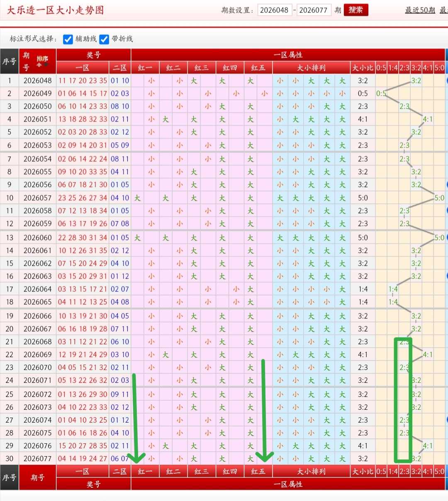
Task: Toggle the 辅助线 checkbox
Action: pos(68,39)
